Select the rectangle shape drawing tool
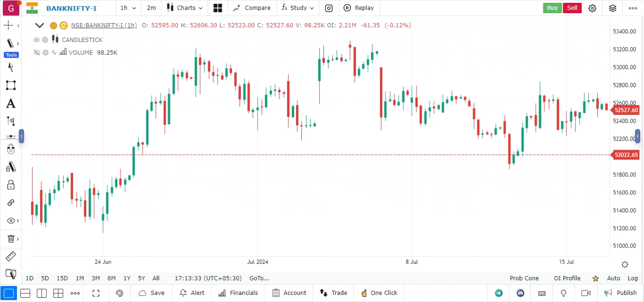Screen dimensions: 644x302 coord(10,85)
